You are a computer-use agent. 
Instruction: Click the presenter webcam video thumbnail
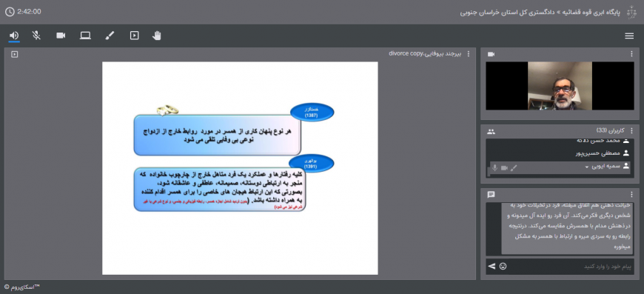[x=560, y=86]
